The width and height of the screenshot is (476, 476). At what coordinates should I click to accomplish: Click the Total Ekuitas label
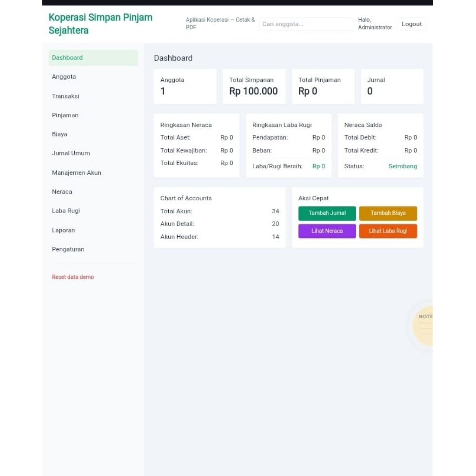[179, 163]
